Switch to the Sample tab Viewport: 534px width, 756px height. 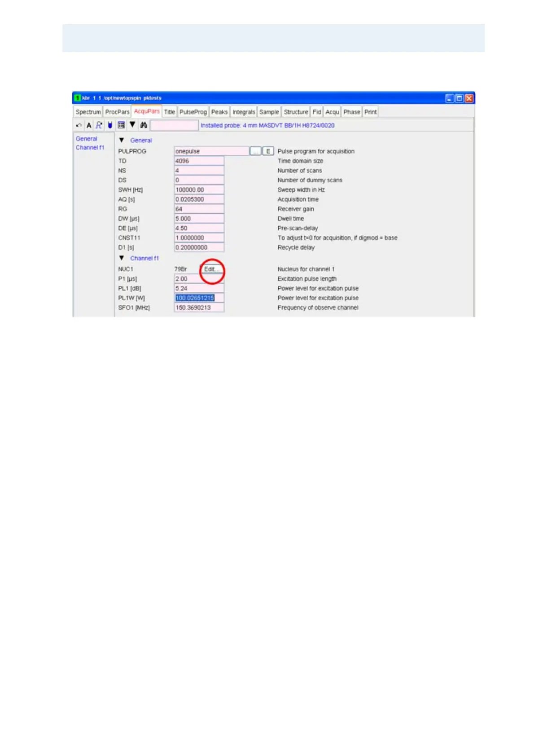pyautogui.click(x=269, y=112)
